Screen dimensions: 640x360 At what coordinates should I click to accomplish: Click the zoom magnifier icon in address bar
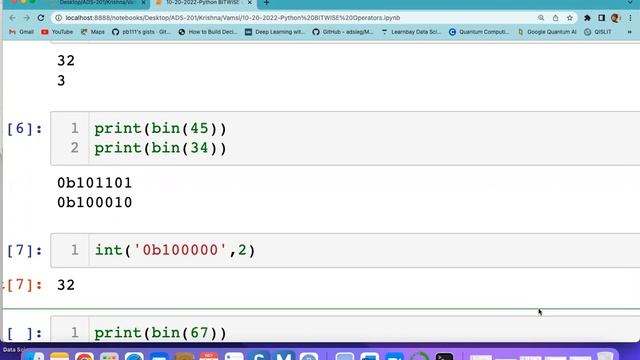coord(541,18)
